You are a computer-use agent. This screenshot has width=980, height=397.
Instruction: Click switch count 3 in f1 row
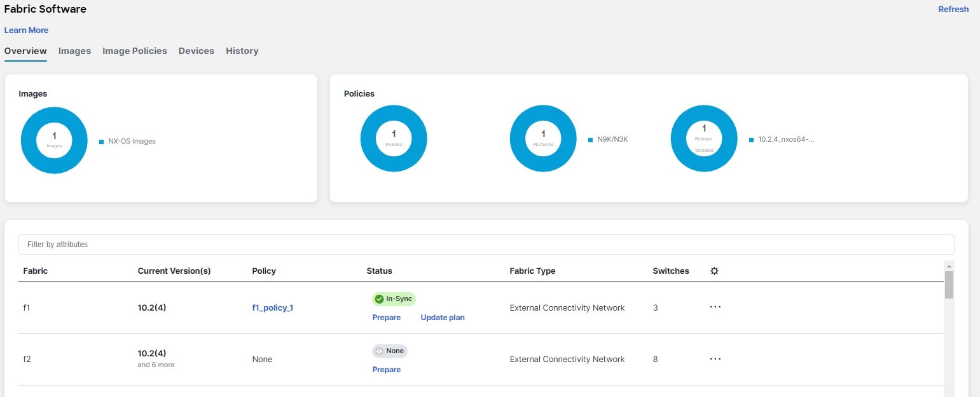click(x=656, y=308)
